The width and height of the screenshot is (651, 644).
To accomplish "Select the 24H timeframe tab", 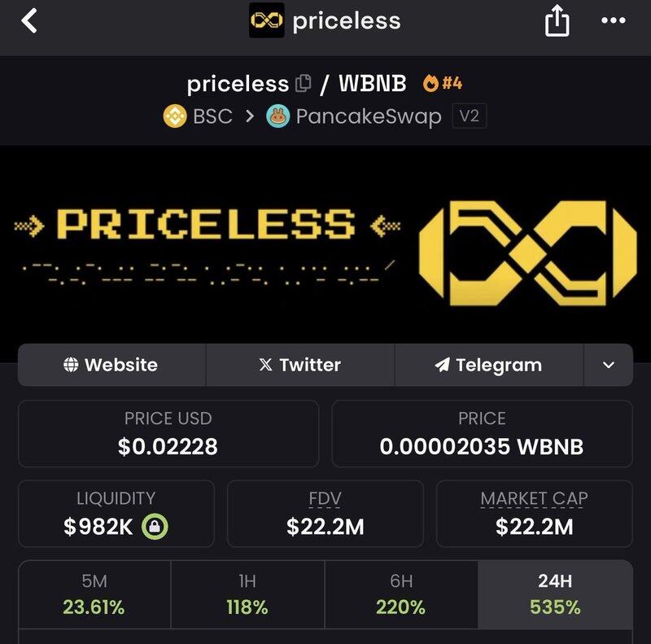I will click(555, 594).
